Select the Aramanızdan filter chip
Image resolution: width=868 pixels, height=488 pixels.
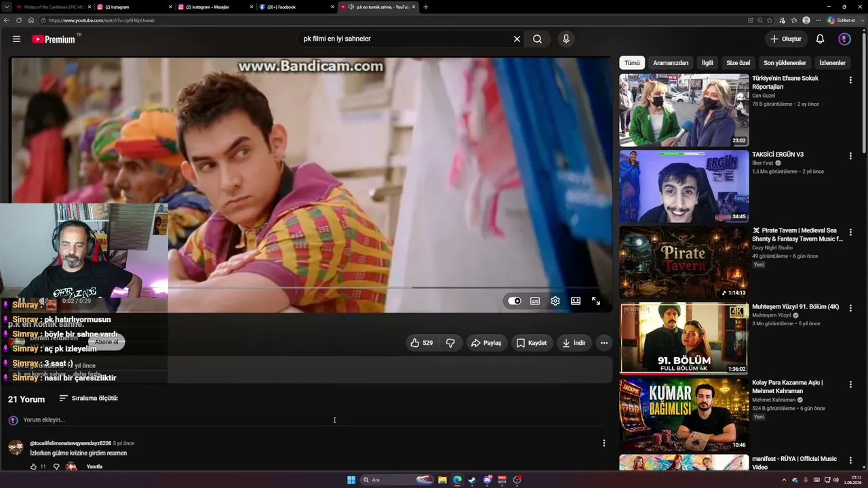coord(671,63)
